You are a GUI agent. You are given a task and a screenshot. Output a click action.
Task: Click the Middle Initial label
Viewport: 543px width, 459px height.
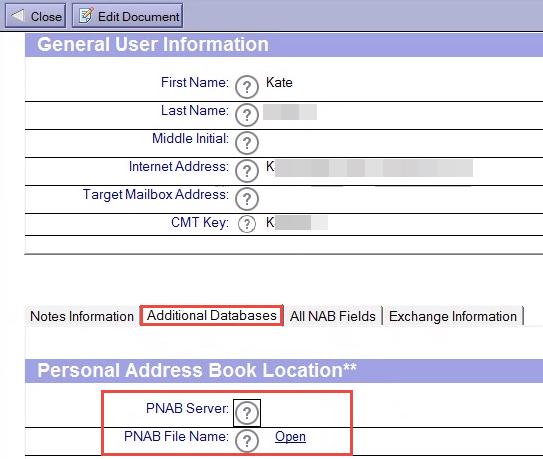tap(190, 139)
